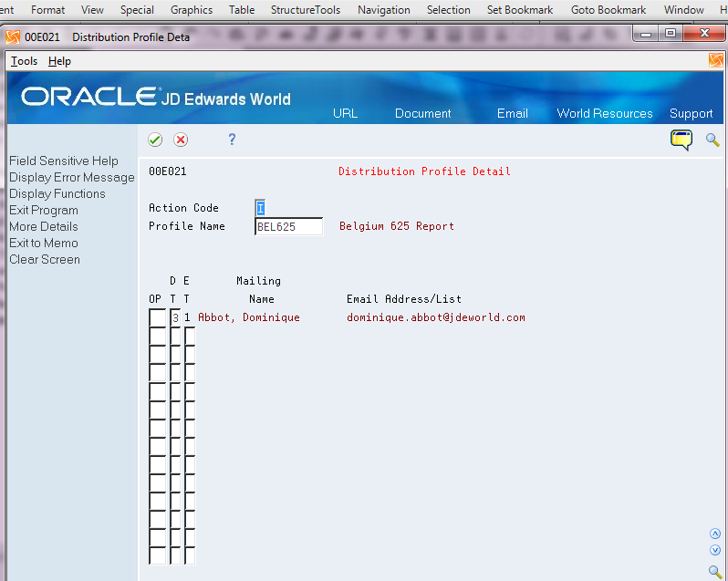Open help with the blue question mark

pyautogui.click(x=232, y=140)
